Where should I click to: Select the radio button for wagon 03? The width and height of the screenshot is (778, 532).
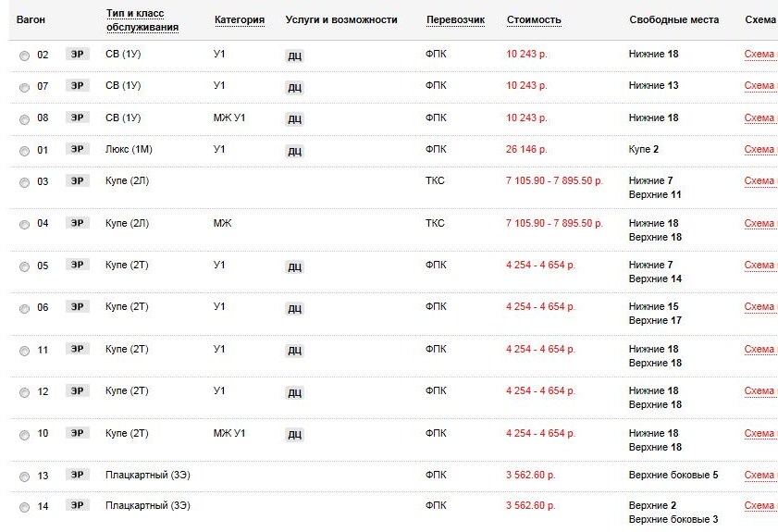(24, 182)
